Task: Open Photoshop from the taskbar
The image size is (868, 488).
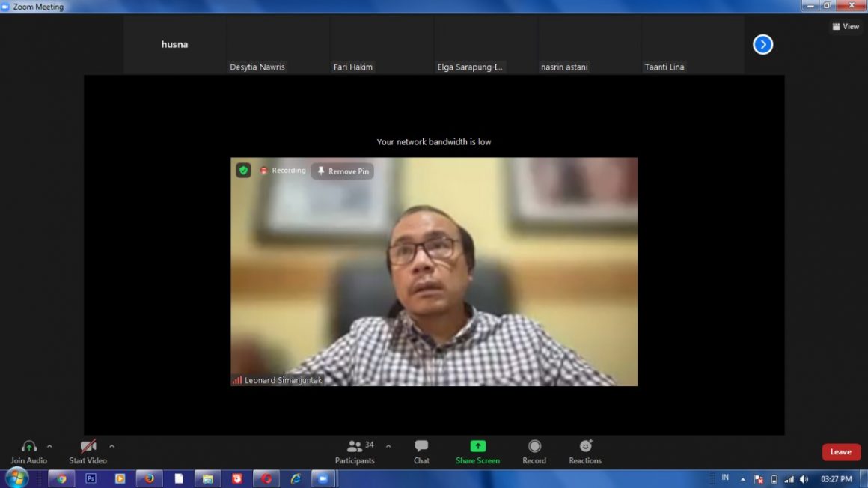Action: pos(91,478)
